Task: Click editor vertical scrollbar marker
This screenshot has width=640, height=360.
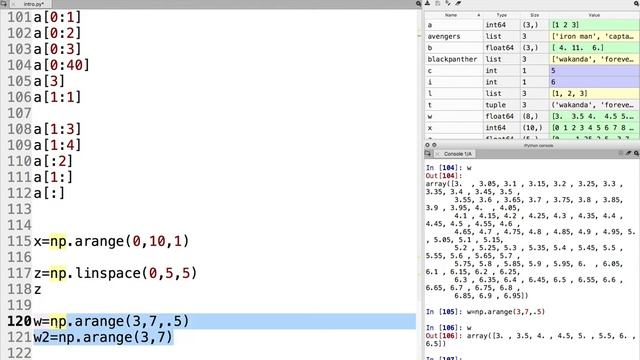Action: tap(419, 36)
